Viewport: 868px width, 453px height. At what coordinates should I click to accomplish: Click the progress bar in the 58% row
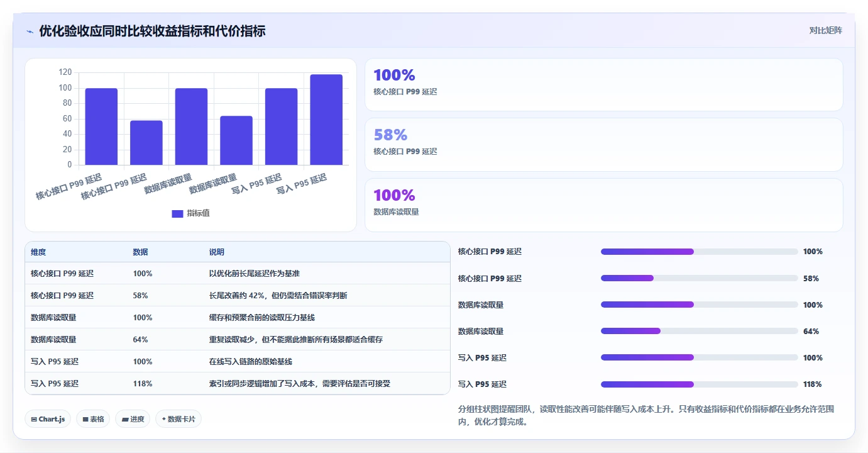tap(700, 278)
